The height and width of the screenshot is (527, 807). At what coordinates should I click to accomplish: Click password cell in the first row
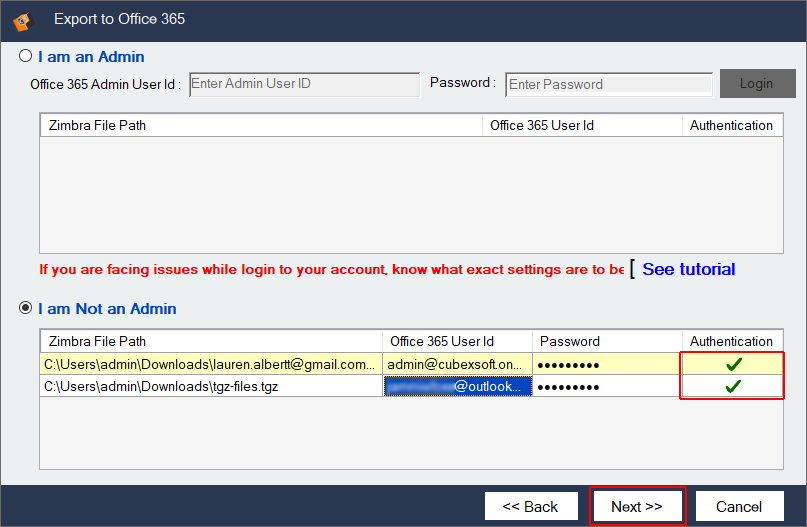pyautogui.click(x=606, y=364)
